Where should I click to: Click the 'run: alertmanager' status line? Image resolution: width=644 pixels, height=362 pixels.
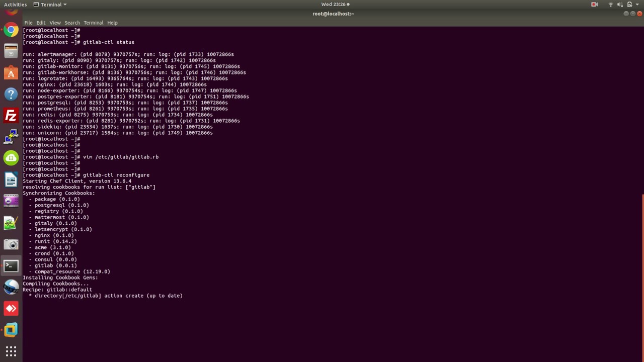128,54
